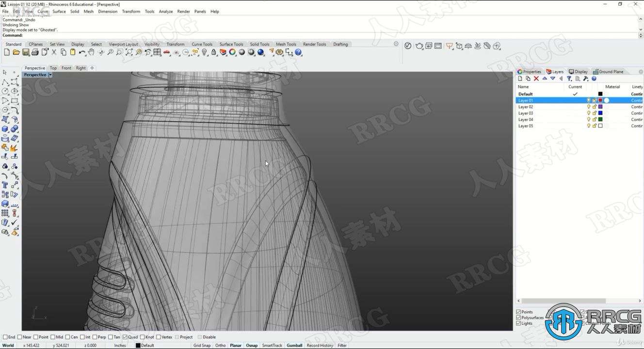Change Layer 04 green color swatch
This screenshot has height=349, width=644.
pyautogui.click(x=600, y=119)
